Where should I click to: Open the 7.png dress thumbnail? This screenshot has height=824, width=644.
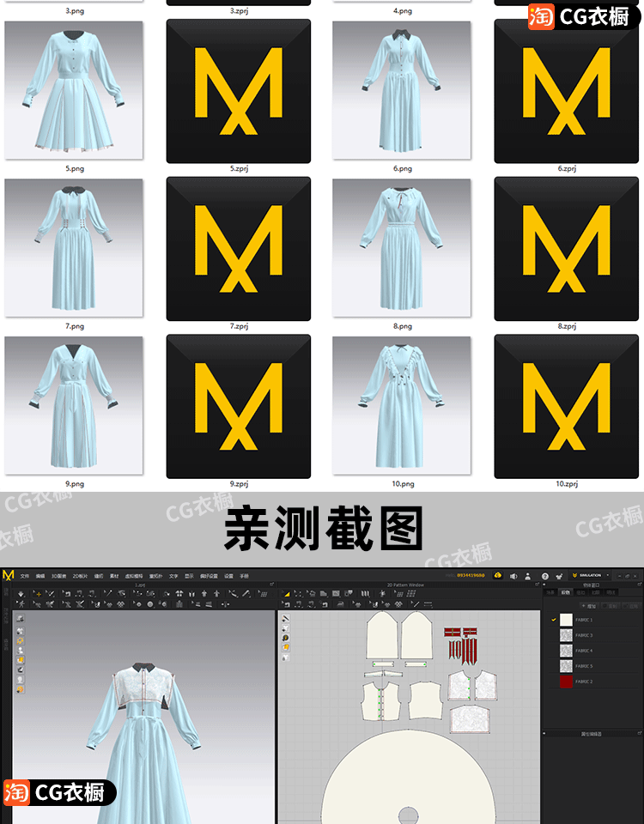[74, 248]
